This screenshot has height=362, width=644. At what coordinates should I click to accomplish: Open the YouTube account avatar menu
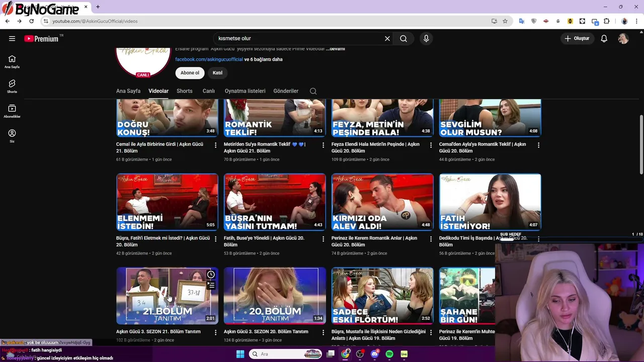pos(623,38)
